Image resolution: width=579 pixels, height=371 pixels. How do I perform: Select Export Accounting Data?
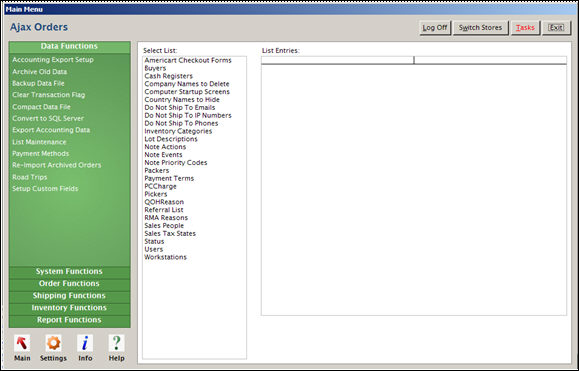coord(51,130)
